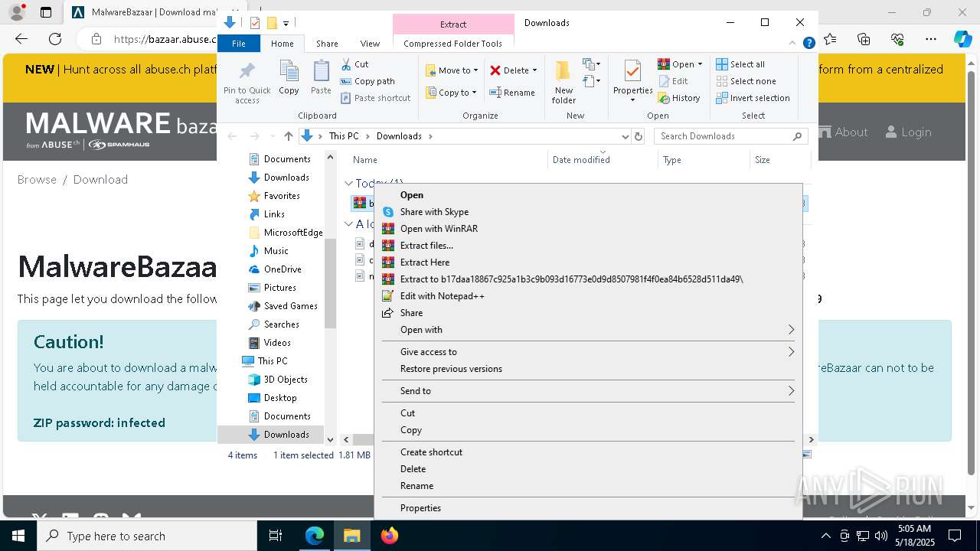
Task: Click the refresh button beside address bar
Action: tap(639, 136)
